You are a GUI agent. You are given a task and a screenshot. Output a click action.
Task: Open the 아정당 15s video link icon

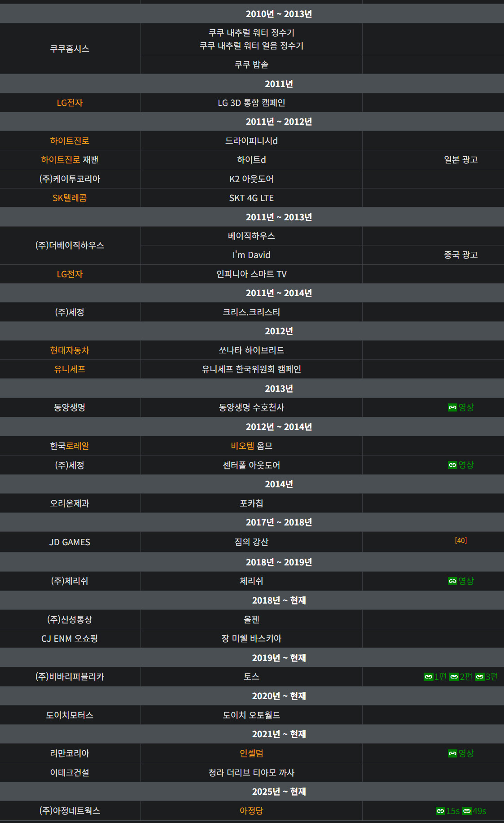[x=440, y=811]
